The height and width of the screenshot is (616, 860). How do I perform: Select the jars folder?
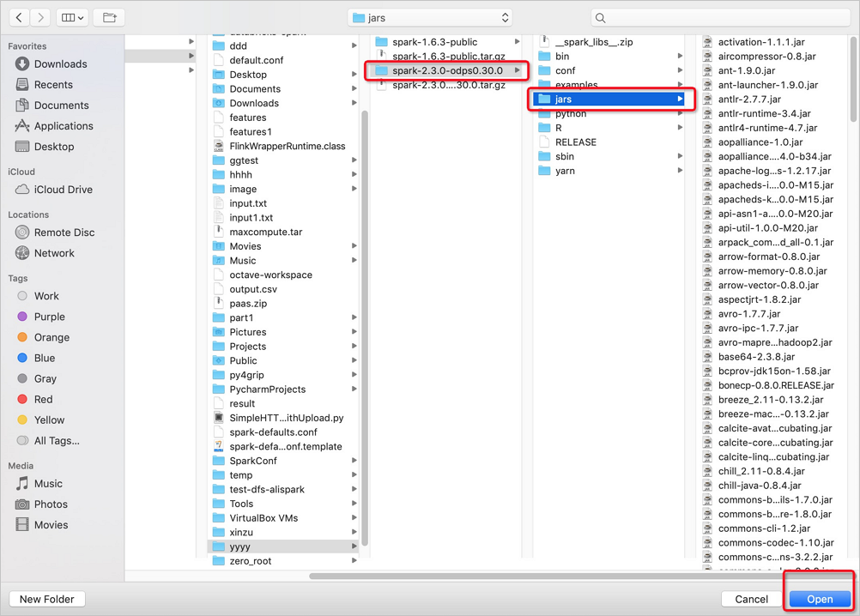click(x=610, y=100)
